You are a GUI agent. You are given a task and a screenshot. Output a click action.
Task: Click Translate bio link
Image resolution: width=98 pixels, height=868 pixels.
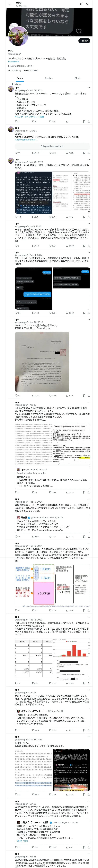click(14, 62)
